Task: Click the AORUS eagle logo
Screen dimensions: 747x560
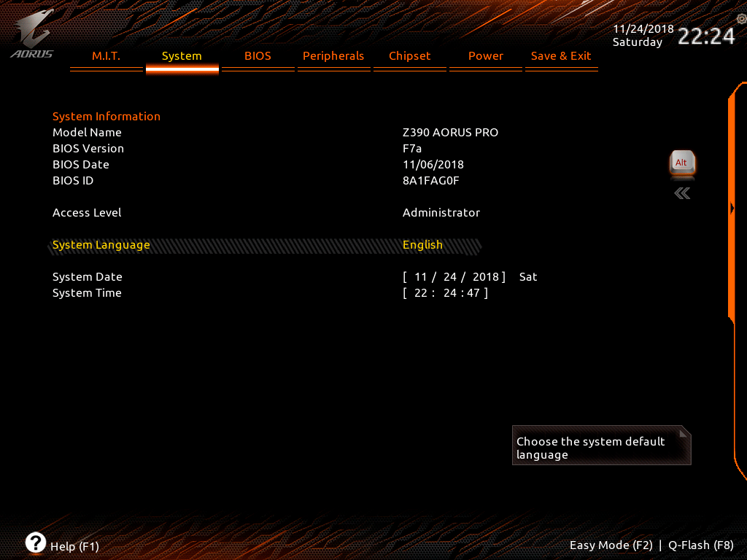Action: (32, 34)
